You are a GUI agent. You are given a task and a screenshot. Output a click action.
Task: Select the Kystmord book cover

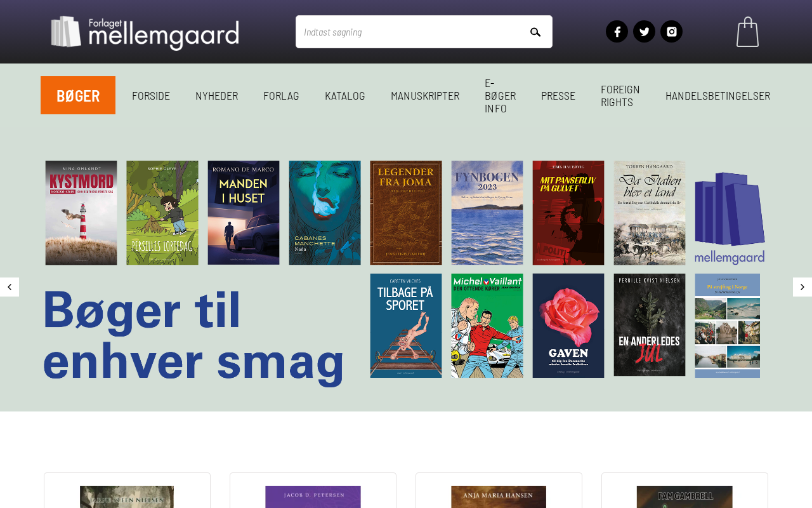point(81,213)
